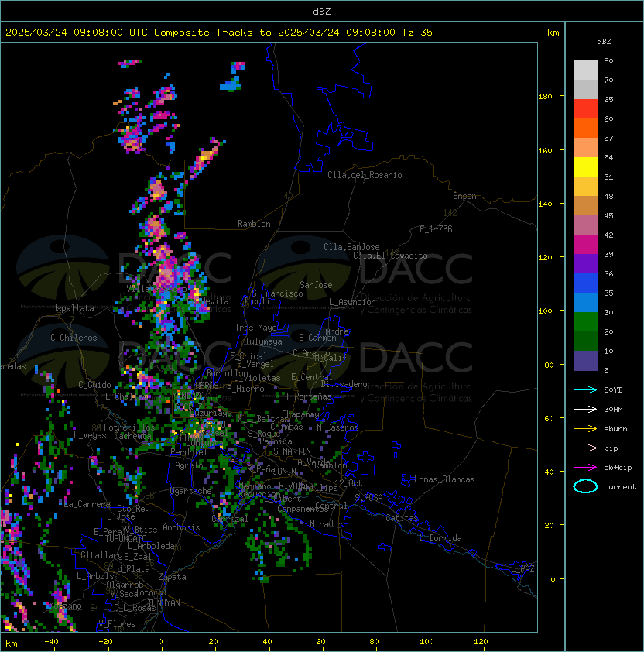Click the magenta eb+bip arrow legend icon
Viewport: 644px width, 652px height.
click(585, 468)
